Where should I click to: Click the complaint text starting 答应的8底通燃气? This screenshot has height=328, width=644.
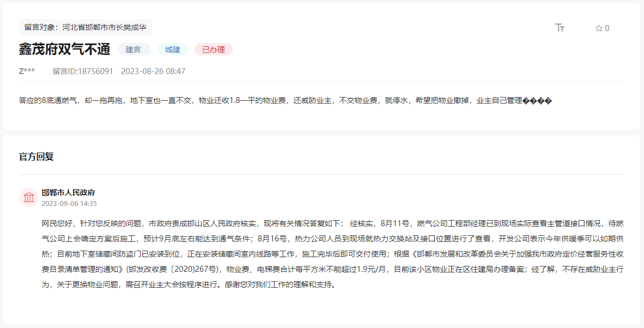[x=285, y=101]
